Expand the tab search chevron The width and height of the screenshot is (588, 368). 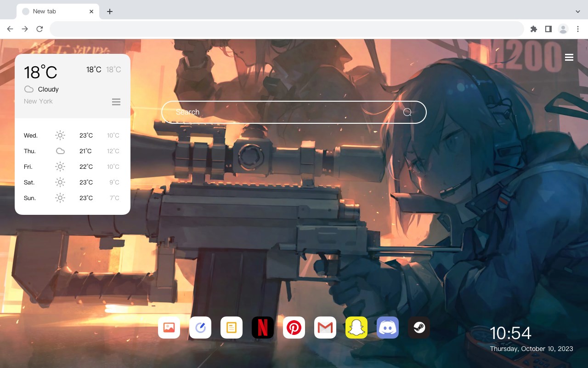(x=578, y=11)
